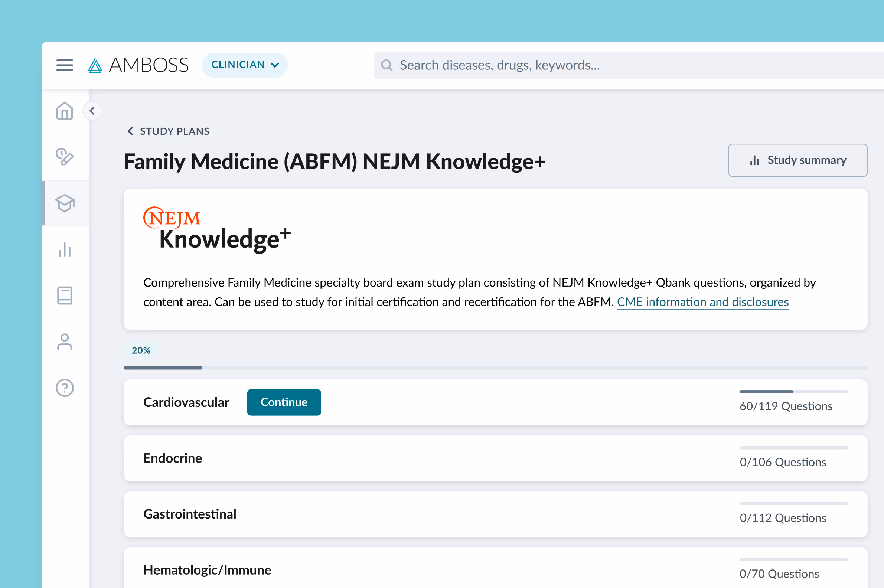884x588 pixels.
Task: Open the graduation cap study sidebar icon
Action: click(65, 203)
